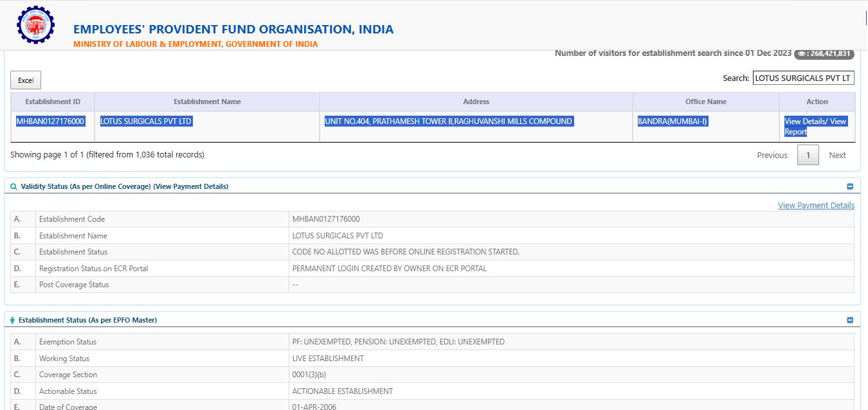The width and height of the screenshot is (868, 410).
Task: Click the Establishment Status person icon
Action: tap(12, 320)
